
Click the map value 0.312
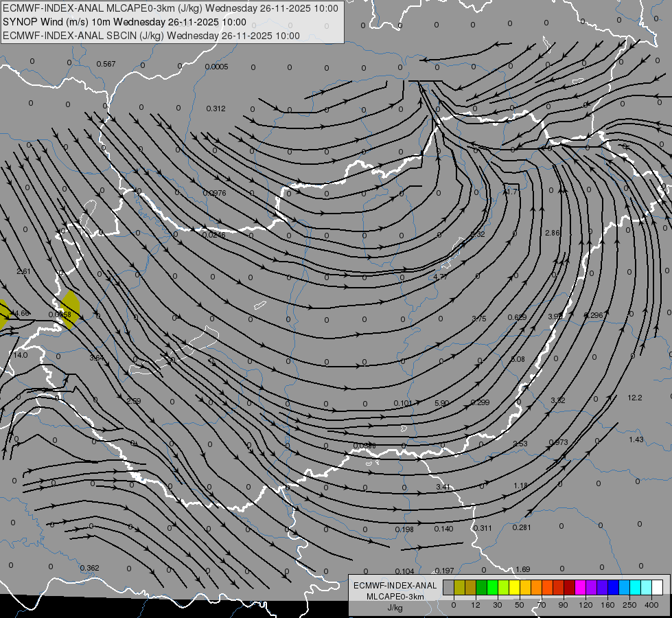click(x=216, y=108)
